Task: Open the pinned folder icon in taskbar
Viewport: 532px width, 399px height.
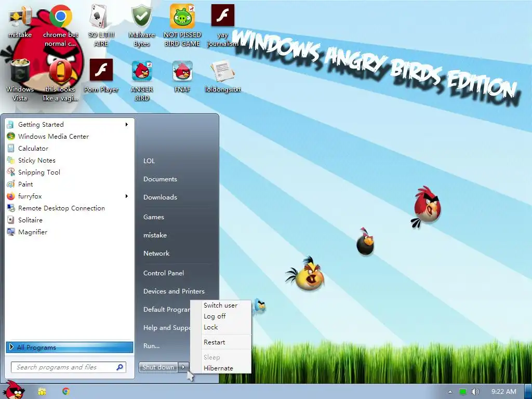Action: 42,392
